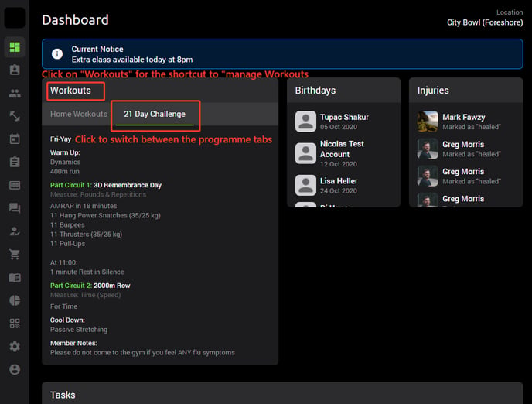Click the Workouts card heading
Viewport: 532px width, 404px height.
(x=70, y=91)
